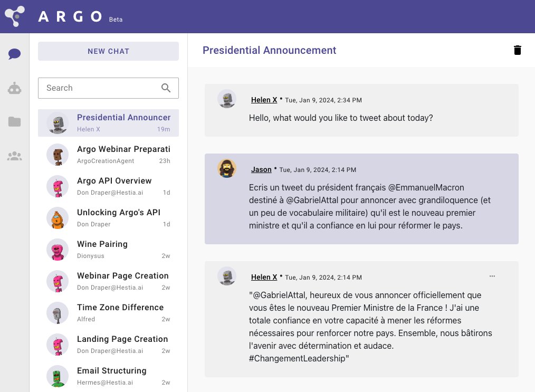535x392 pixels.
Task: Select the Presidential Announcer chat title
Action: point(123,117)
